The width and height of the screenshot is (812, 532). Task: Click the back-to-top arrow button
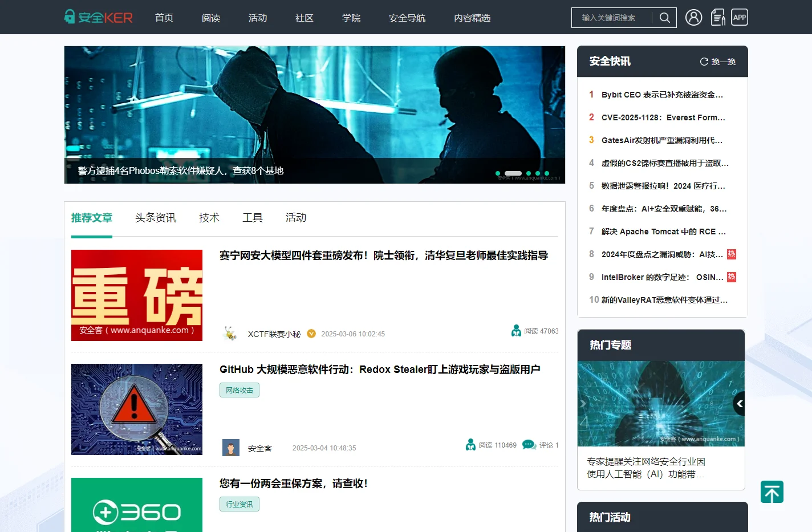point(772,492)
